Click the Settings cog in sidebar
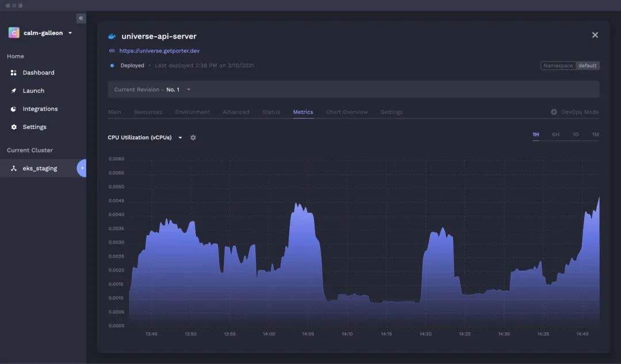 click(x=13, y=127)
